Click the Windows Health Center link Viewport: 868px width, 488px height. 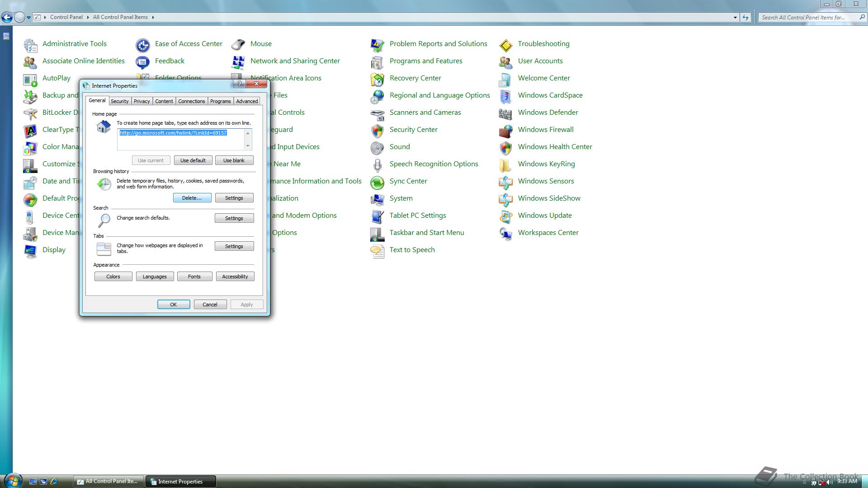(x=555, y=147)
